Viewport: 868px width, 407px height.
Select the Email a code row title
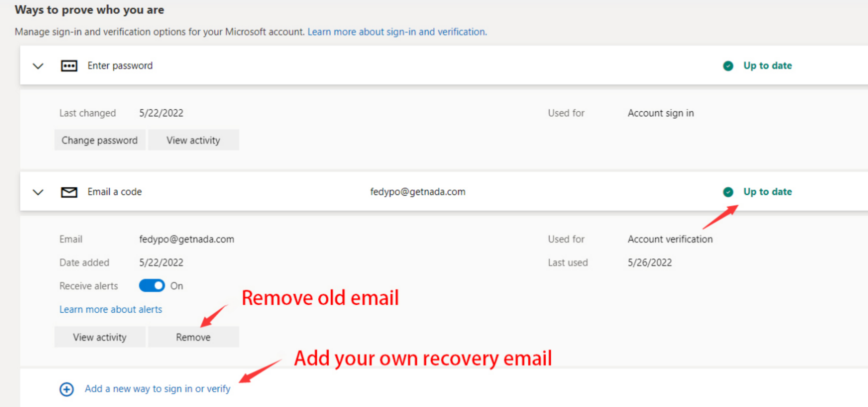[x=115, y=192]
